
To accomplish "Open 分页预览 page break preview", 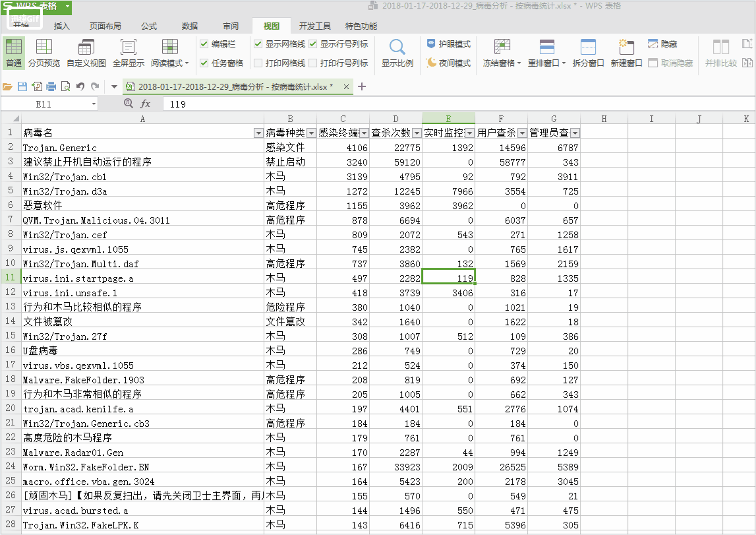I will [44, 53].
